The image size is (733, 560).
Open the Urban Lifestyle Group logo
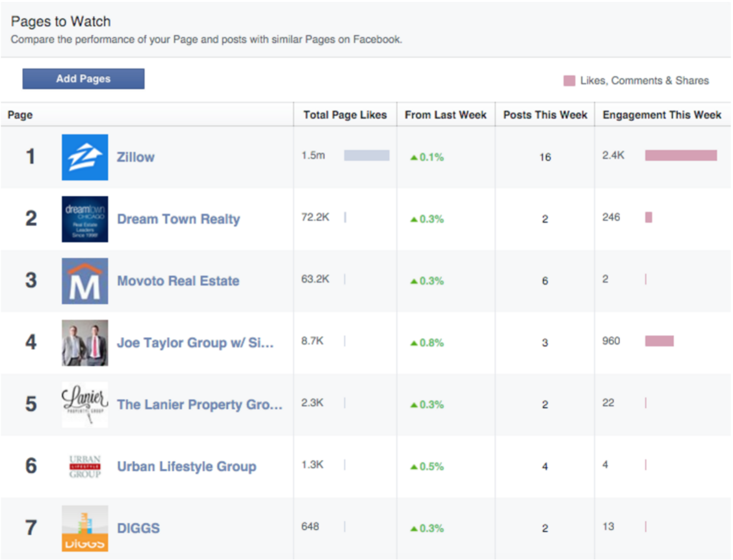pos(84,466)
